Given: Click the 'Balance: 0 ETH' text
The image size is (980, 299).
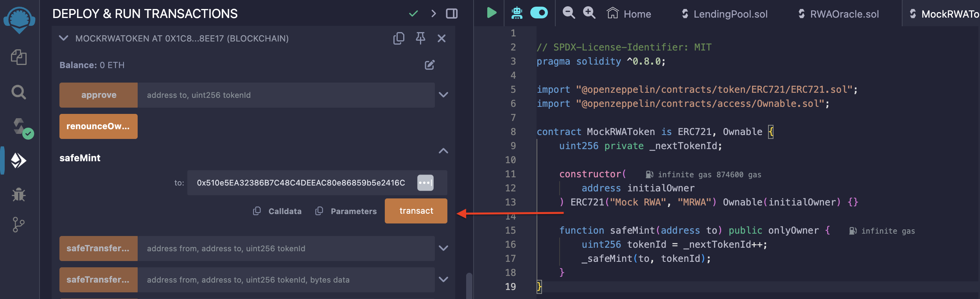Looking at the screenshot, I should (x=92, y=65).
